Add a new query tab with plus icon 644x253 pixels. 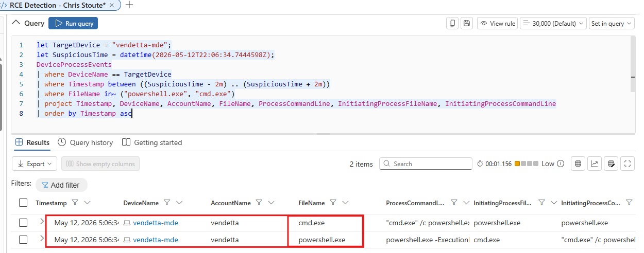click(129, 5)
